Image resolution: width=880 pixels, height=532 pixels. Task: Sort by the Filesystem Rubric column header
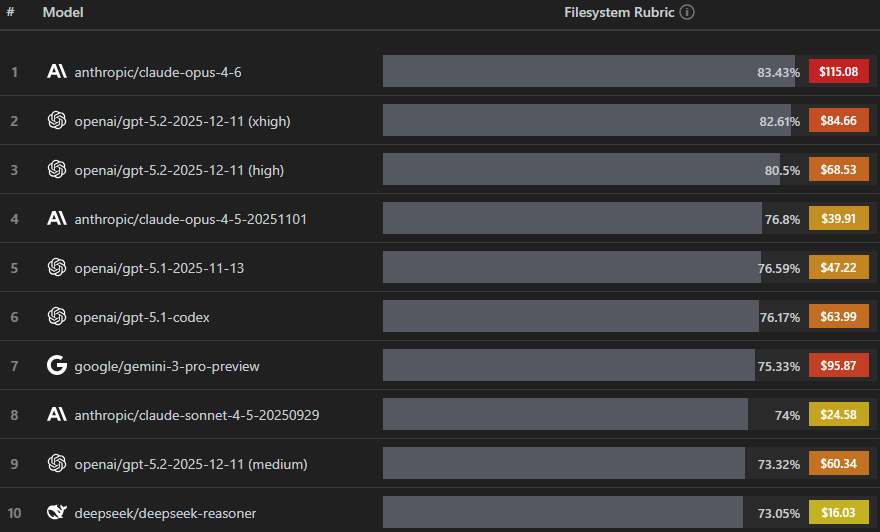620,13
